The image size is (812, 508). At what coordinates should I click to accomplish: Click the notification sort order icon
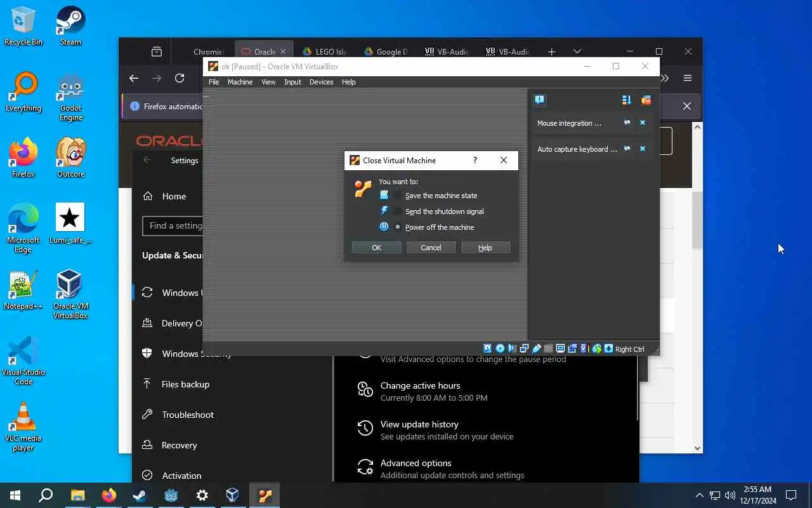pos(627,100)
